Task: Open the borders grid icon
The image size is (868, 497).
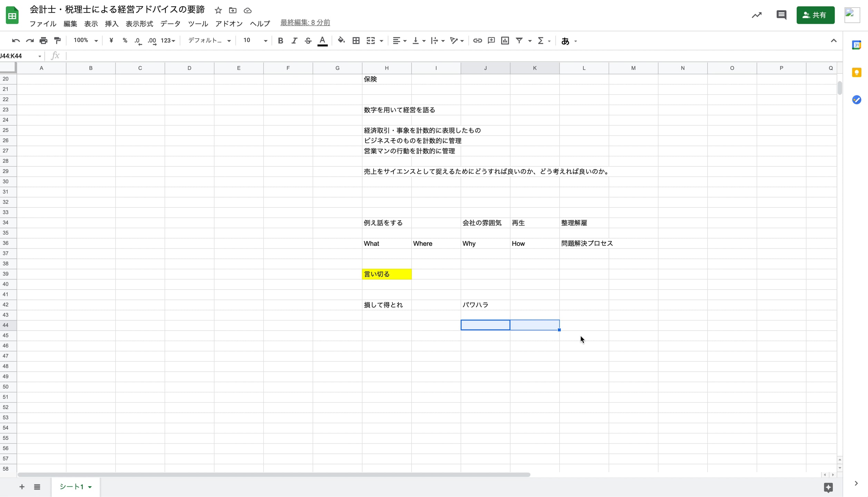Action: (x=356, y=41)
